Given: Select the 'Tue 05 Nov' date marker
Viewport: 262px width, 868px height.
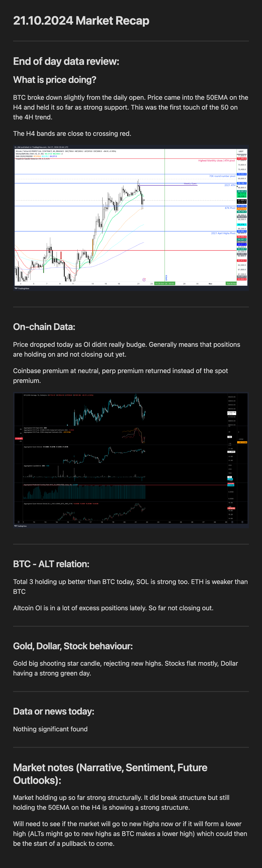Looking at the screenshot, I should pyautogui.click(x=231, y=284).
